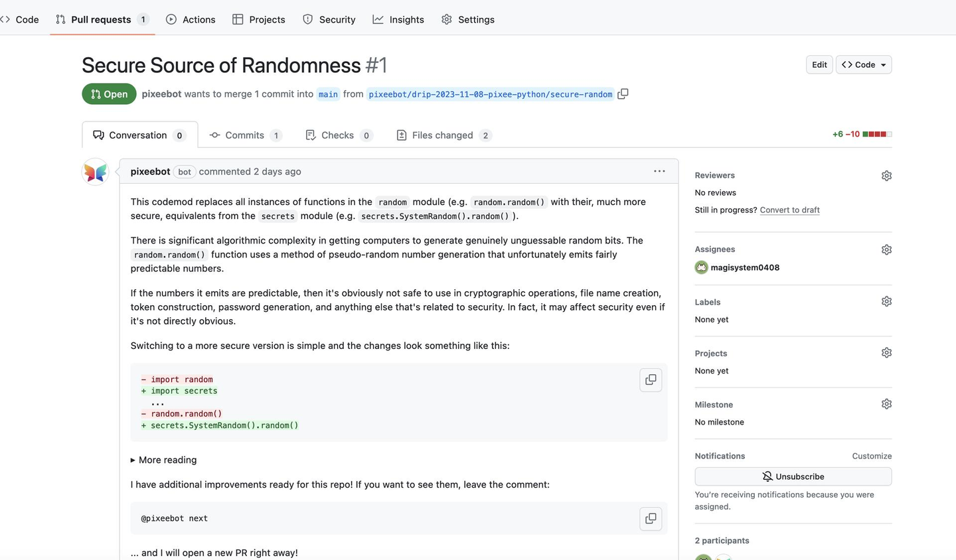Go to the Actions tab
The height and width of the screenshot is (560, 956).
pyautogui.click(x=191, y=19)
